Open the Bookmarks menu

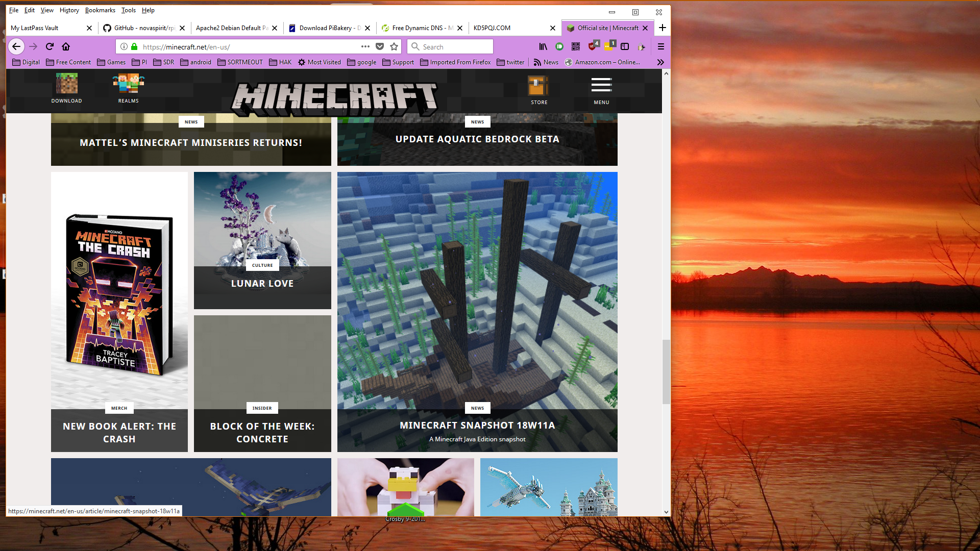[99, 9]
